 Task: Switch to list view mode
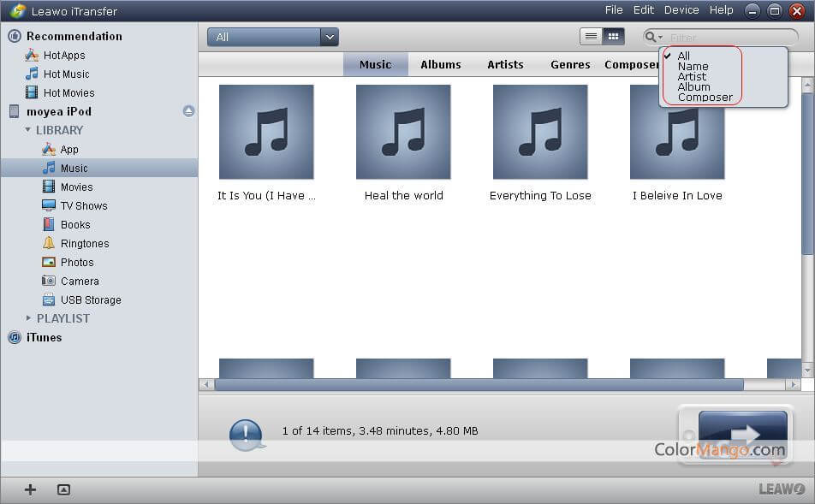coord(591,37)
